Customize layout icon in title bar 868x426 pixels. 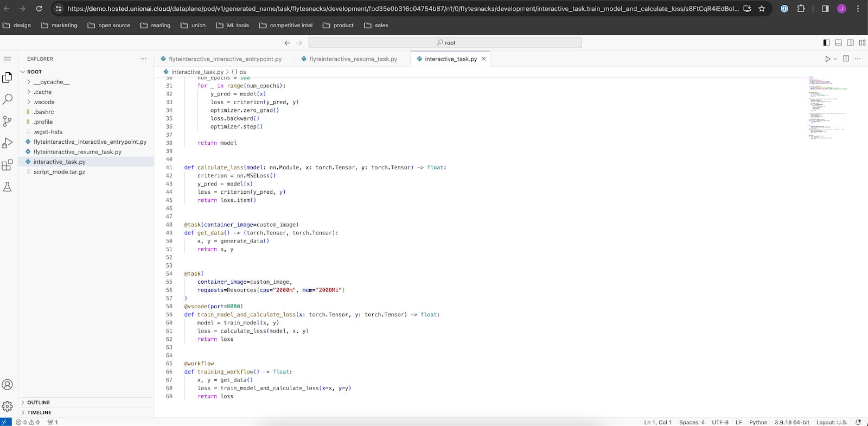pyautogui.click(x=862, y=43)
